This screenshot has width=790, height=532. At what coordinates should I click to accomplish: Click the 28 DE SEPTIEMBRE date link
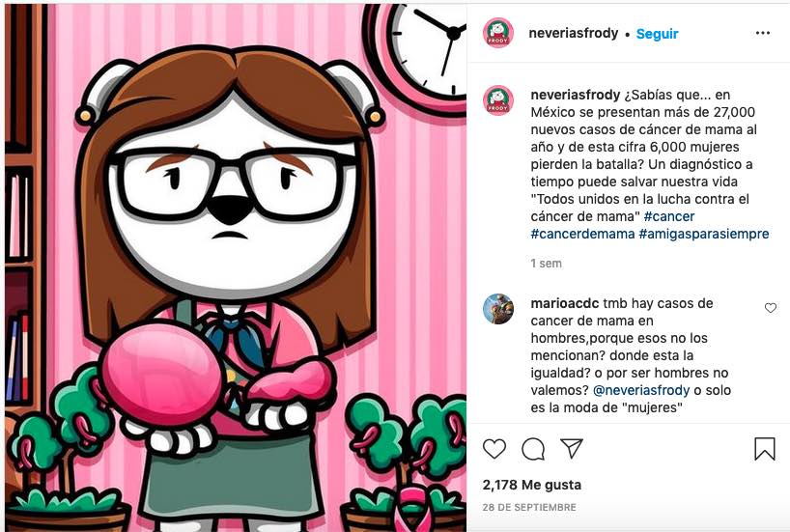[x=529, y=507]
